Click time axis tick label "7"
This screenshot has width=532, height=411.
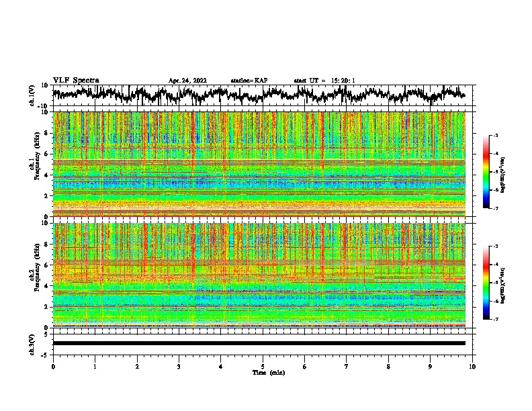347,367
